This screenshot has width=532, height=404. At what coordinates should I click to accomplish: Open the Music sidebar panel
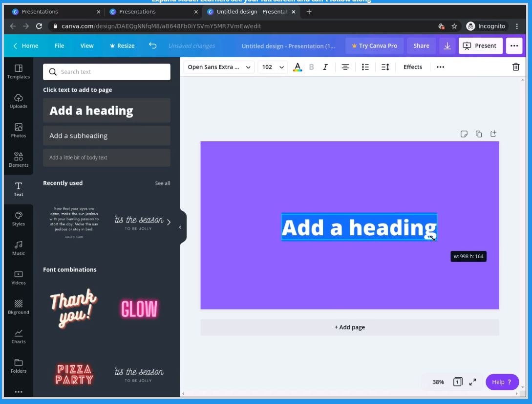click(x=19, y=248)
